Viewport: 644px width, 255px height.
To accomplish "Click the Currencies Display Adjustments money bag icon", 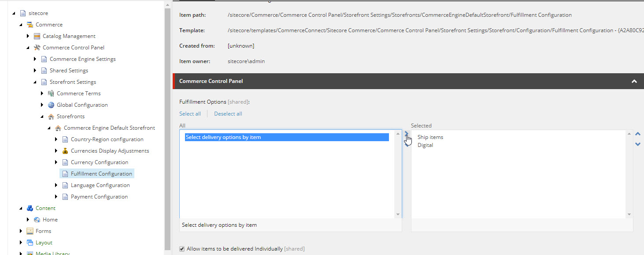I will pyautogui.click(x=65, y=151).
